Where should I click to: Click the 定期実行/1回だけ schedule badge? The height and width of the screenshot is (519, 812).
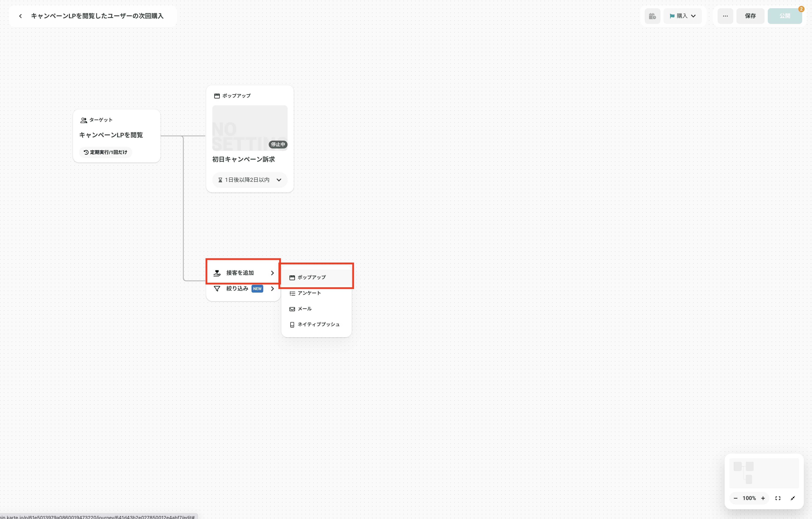(x=106, y=152)
